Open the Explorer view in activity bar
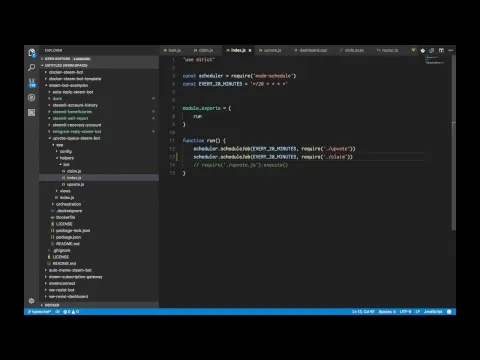Viewport: 480px width, 360px height. 32,53
